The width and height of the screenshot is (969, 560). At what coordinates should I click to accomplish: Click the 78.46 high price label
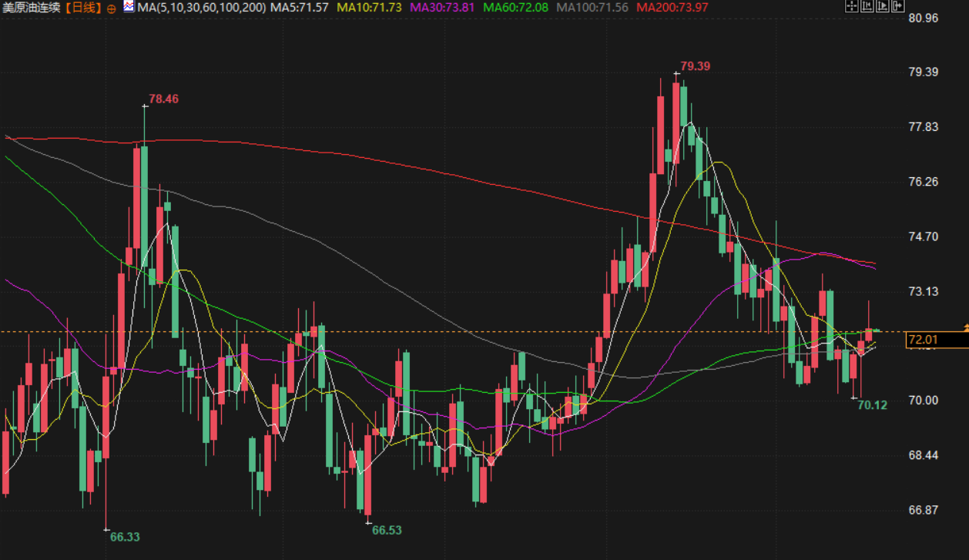[x=163, y=99]
